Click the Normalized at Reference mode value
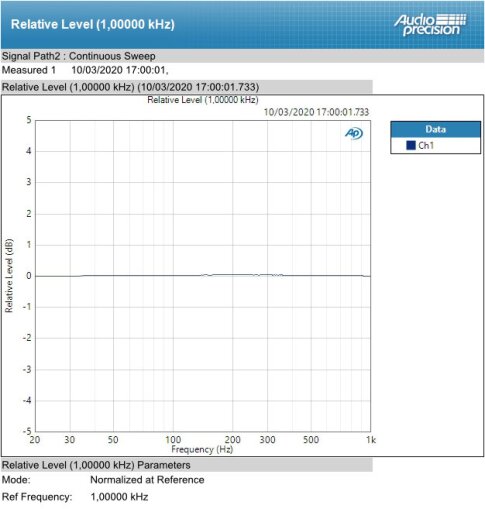This screenshot has width=485, height=509. pyautogui.click(x=147, y=480)
